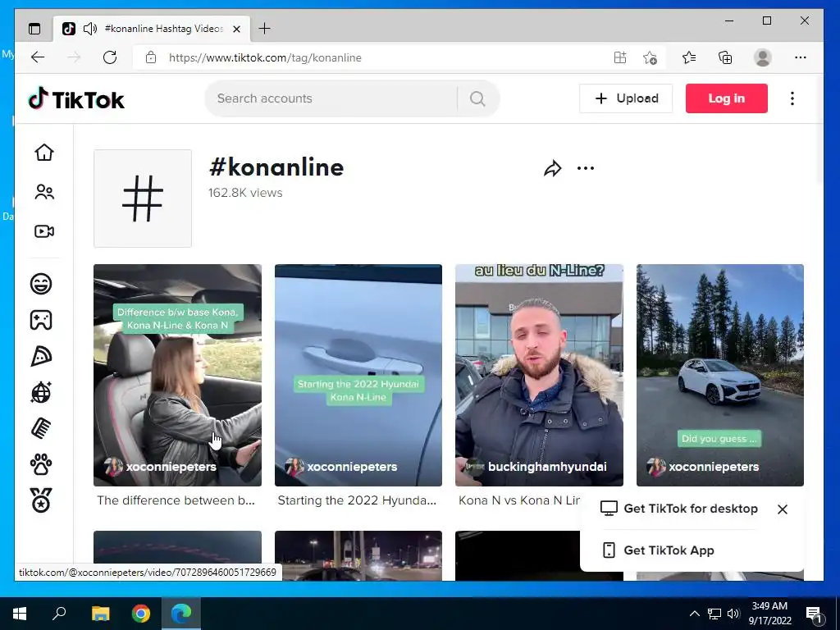Open Edge Settings and more menu

[801, 57]
